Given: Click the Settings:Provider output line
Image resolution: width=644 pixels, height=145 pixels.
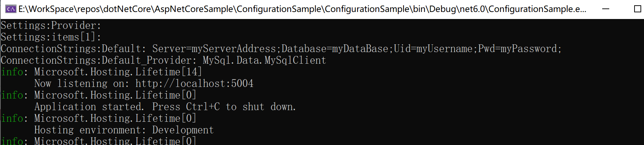Looking at the screenshot, I should pos(51,25).
